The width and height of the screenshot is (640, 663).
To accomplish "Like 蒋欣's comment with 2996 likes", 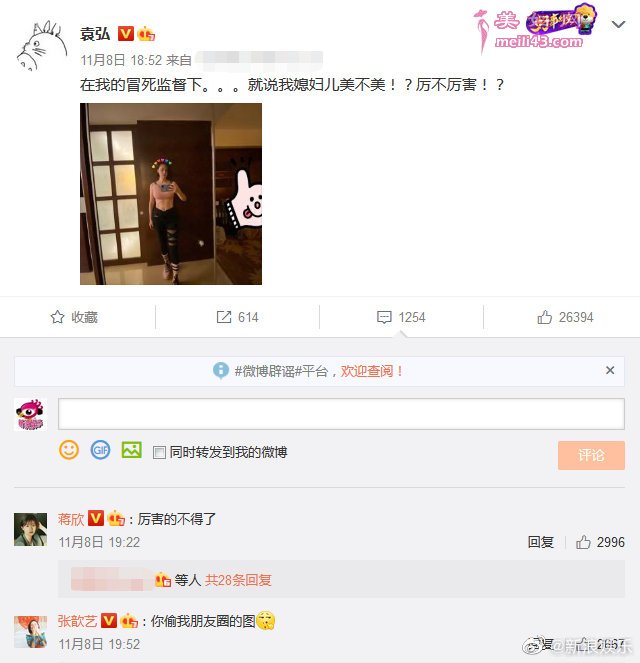I will tap(583, 542).
